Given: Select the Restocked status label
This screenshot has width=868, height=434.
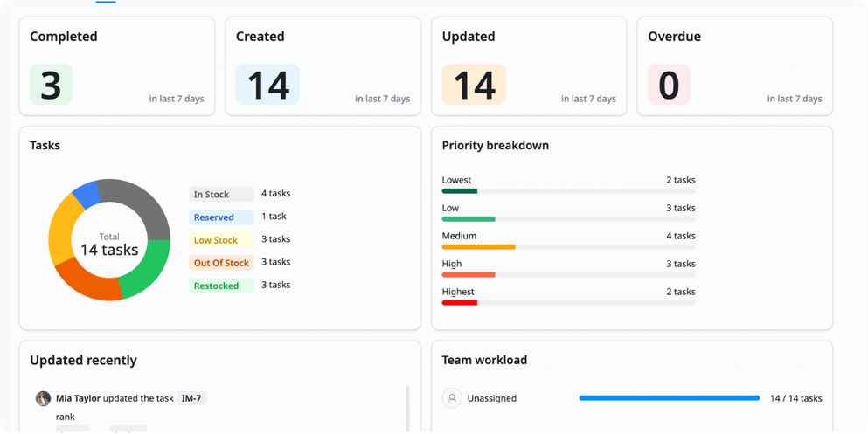Looking at the screenshot, I should point(221,286).
